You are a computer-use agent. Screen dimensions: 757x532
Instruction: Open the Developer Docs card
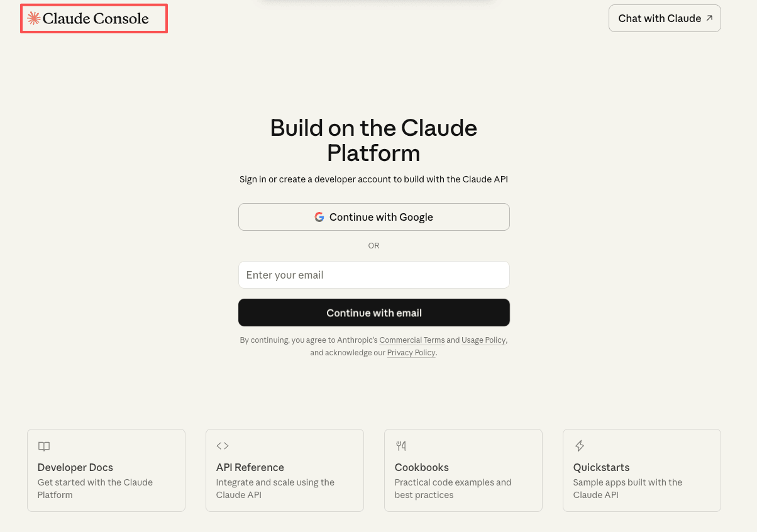(x=106, y=470)
